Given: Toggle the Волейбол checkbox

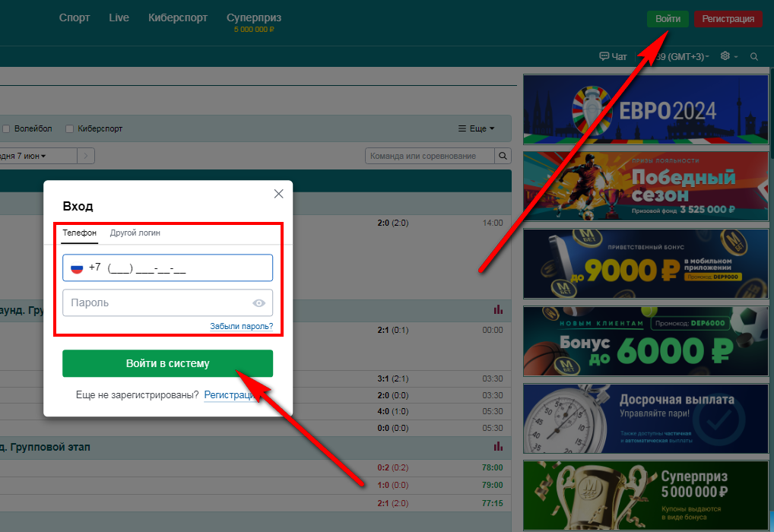Looking at the screenshot, I should (6, 128).
